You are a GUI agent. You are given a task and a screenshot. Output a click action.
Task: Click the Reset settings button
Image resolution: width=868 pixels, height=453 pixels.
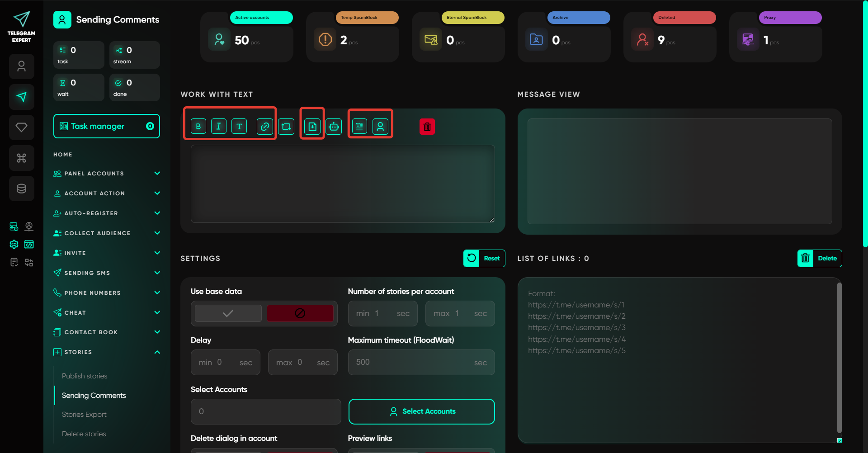pyautogui.click(x=484, y=259)
